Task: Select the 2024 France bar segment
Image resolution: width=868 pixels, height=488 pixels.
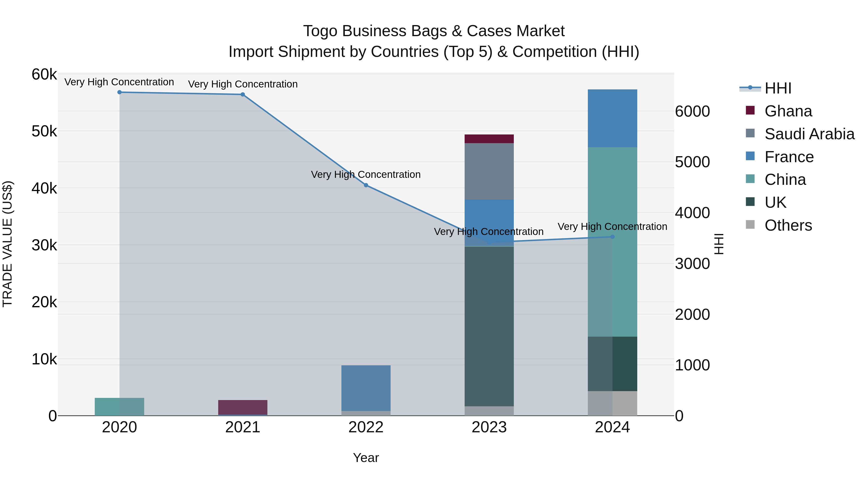Action: pyautogui.click(x=613, y=119)
